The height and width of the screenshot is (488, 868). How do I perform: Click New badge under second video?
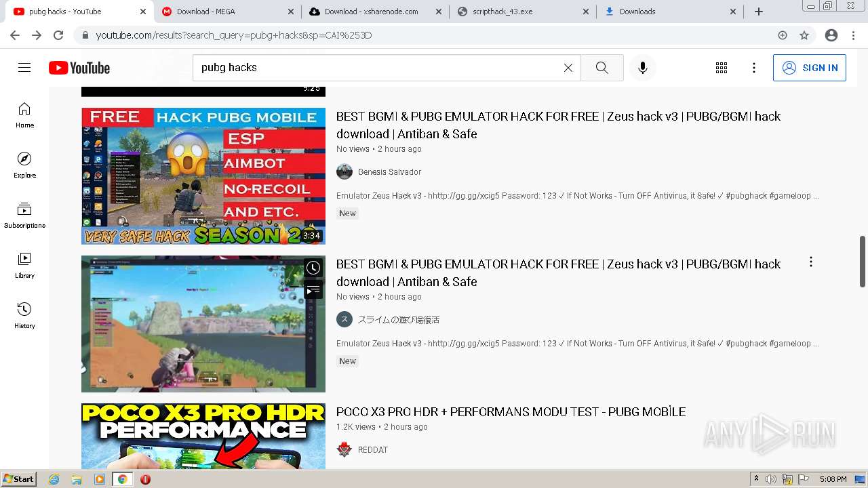click(x=347, y=361)
